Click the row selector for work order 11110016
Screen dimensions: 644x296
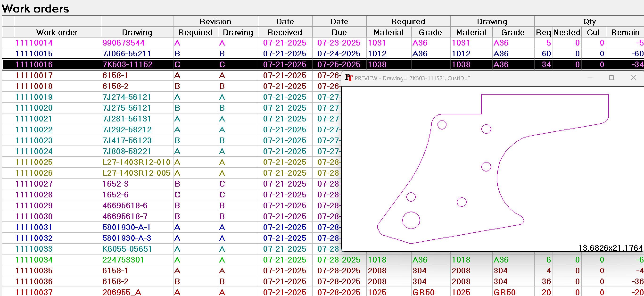click(x=8, y=65)
